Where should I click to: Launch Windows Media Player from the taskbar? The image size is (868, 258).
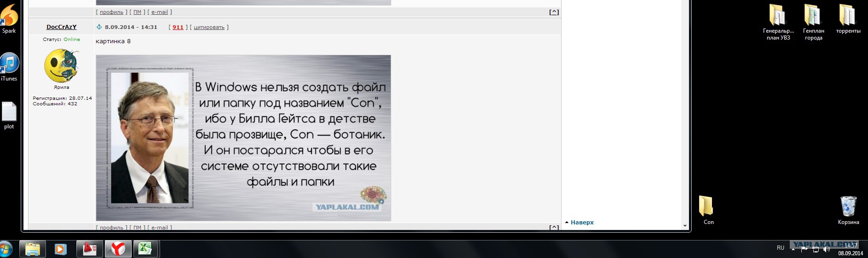[60, 249]
